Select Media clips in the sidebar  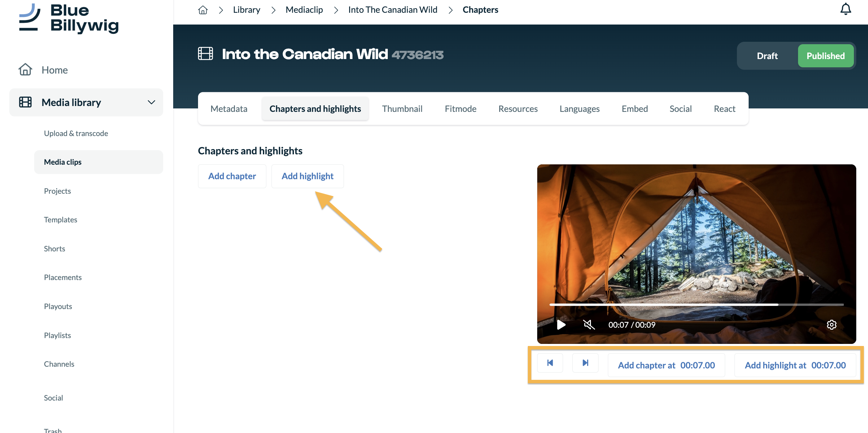[98, 162]
